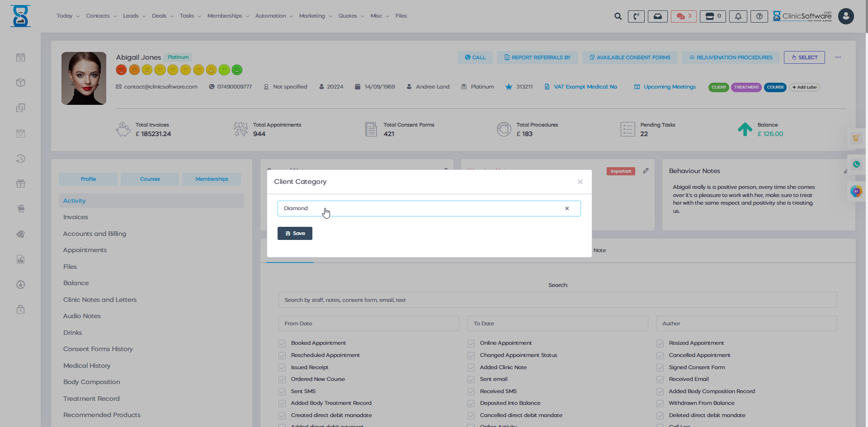Toggle the Booked Appointment checkbox
Image resolution: width=868 pixels, height=427 pixels.
(x=282, y=343)
